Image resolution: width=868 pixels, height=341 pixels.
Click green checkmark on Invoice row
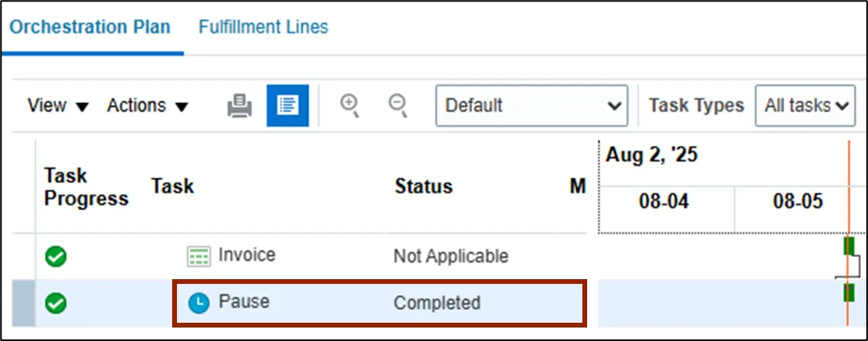click(x=56, y=256)
